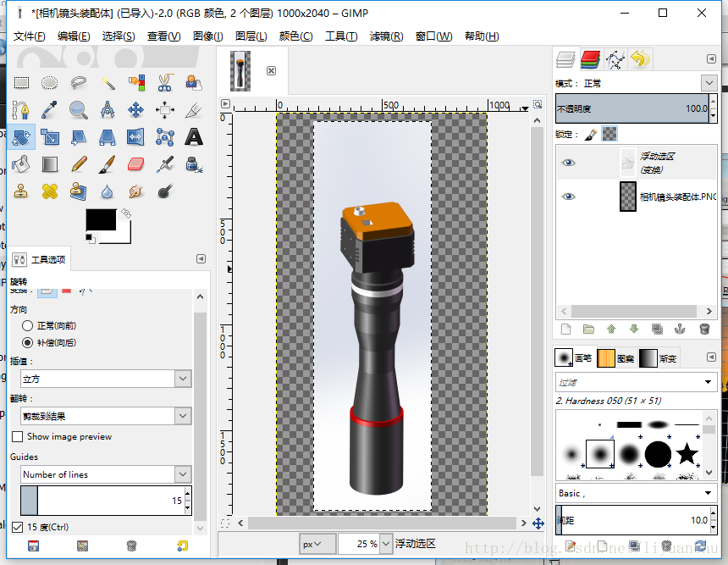Select the Paths tool
Screen dimensions: 728x565
click(21, 110)
